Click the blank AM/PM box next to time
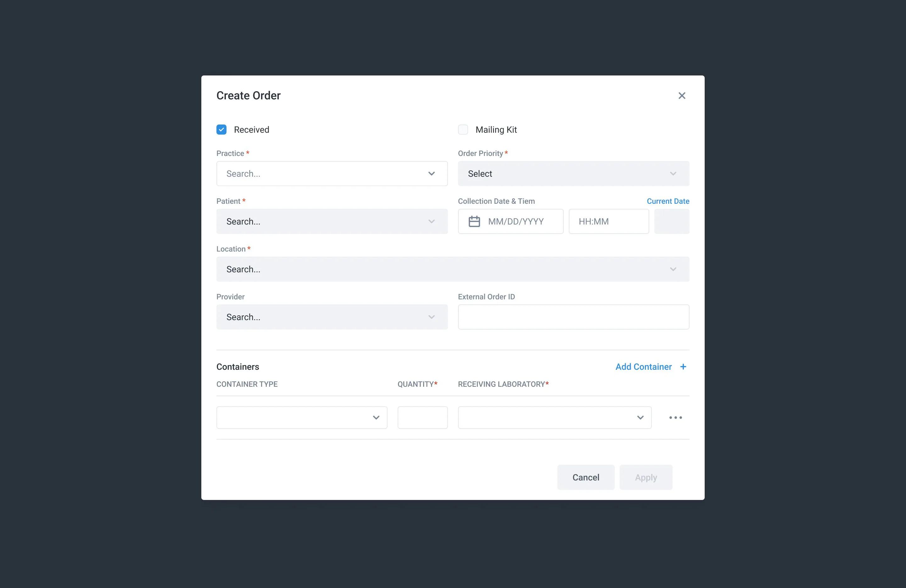This screenshot has height=588, width=906. pyautogui.click(x=672, y=221)
